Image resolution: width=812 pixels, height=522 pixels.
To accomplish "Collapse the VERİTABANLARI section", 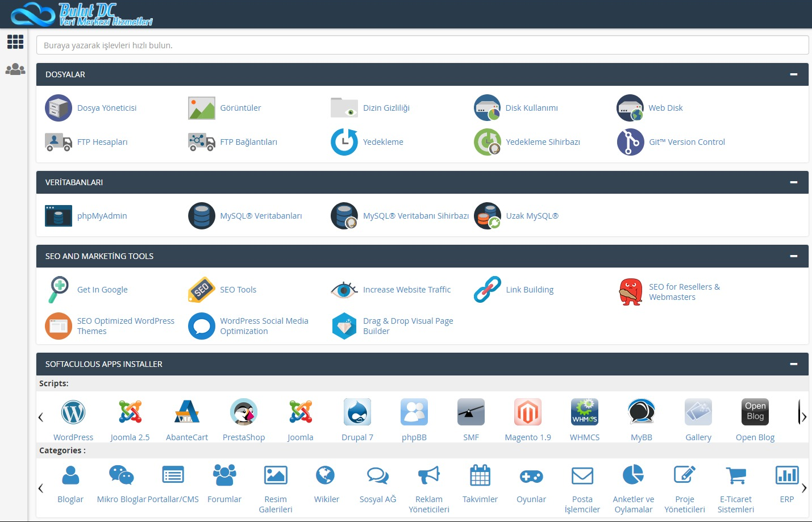I will click(794, 182).
